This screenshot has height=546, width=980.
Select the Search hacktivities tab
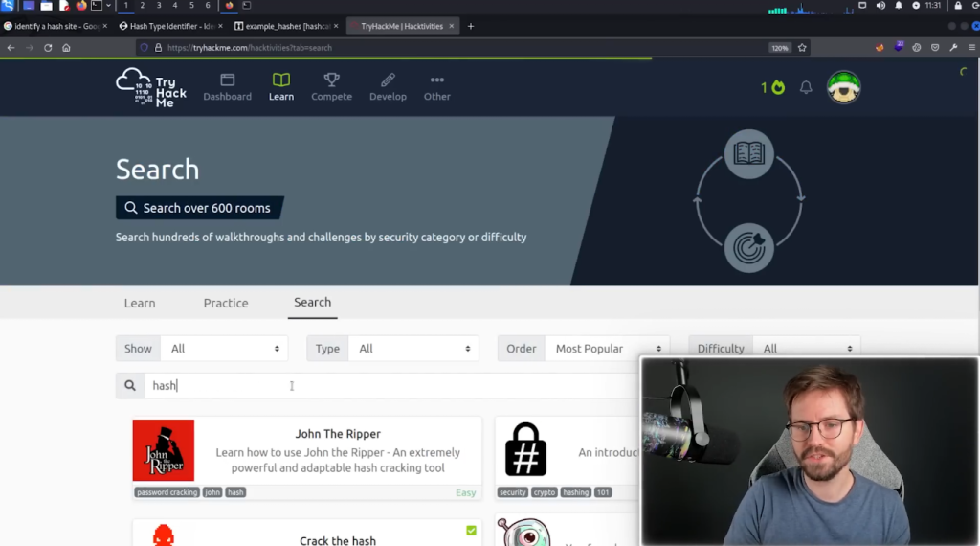pos(313,302)
